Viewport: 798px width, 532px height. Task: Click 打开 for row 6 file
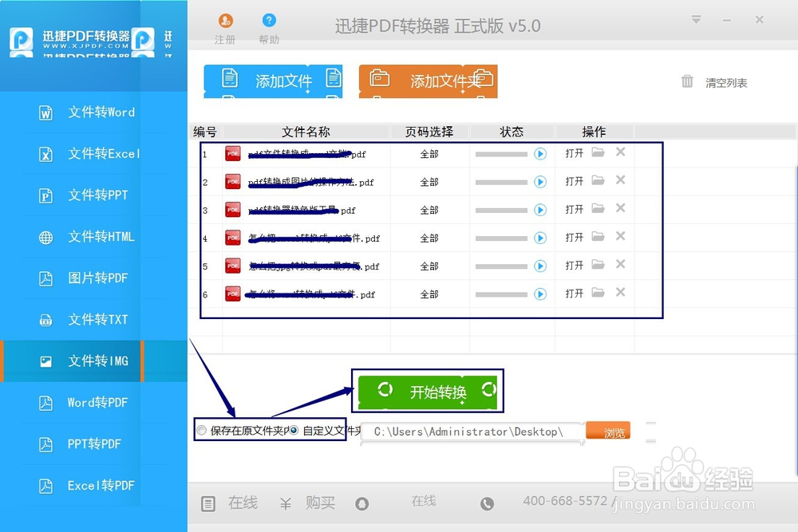(x=574, y=293)
